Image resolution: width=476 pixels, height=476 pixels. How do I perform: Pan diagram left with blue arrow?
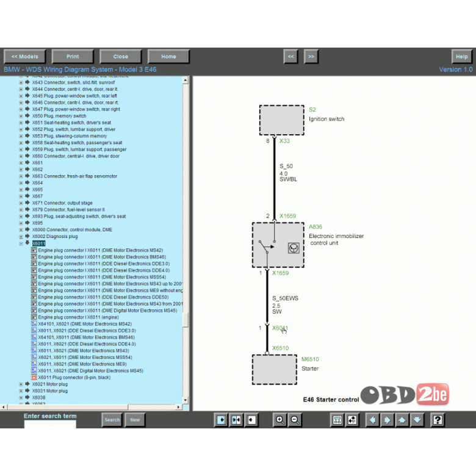click(x=372, y=420)
